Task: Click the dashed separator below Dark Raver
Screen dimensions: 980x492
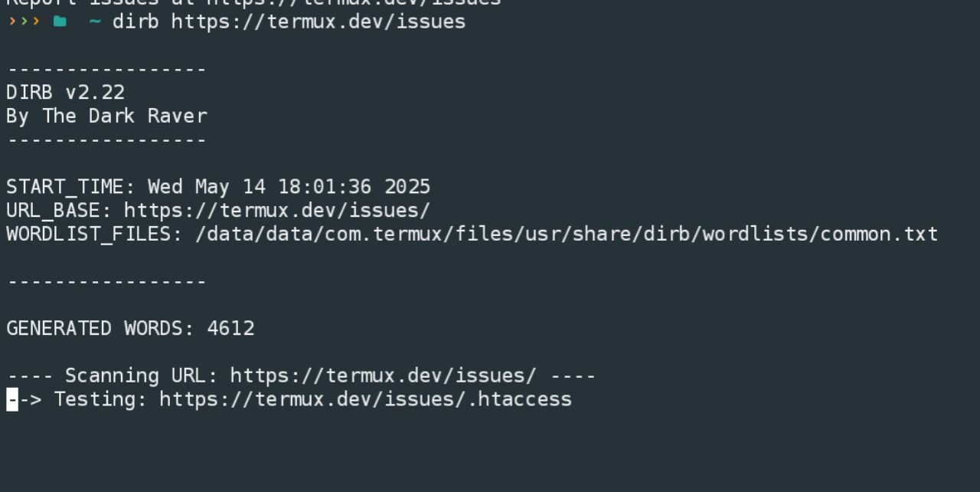Action: click(106, 140)
